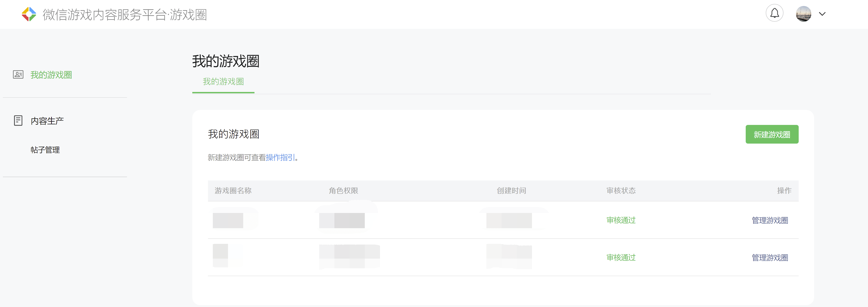This screenshot has height=307, width=868.
Task: Click the ID card icon beside 我的游戏圈
Action: (x=18, y=74)
